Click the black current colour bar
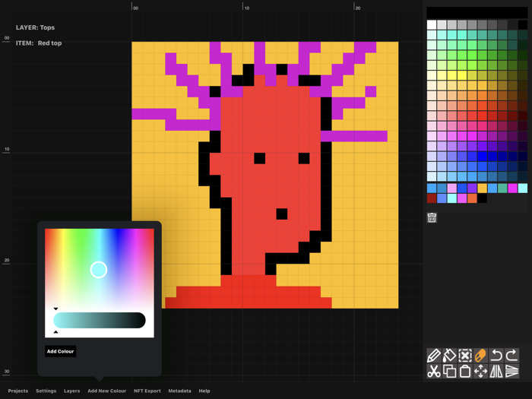Viewport: 532px width, 399px height. point(477,13)
